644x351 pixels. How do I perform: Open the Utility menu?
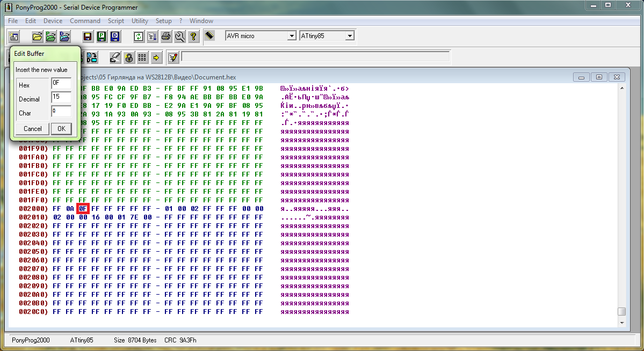[x=140, y=21]
